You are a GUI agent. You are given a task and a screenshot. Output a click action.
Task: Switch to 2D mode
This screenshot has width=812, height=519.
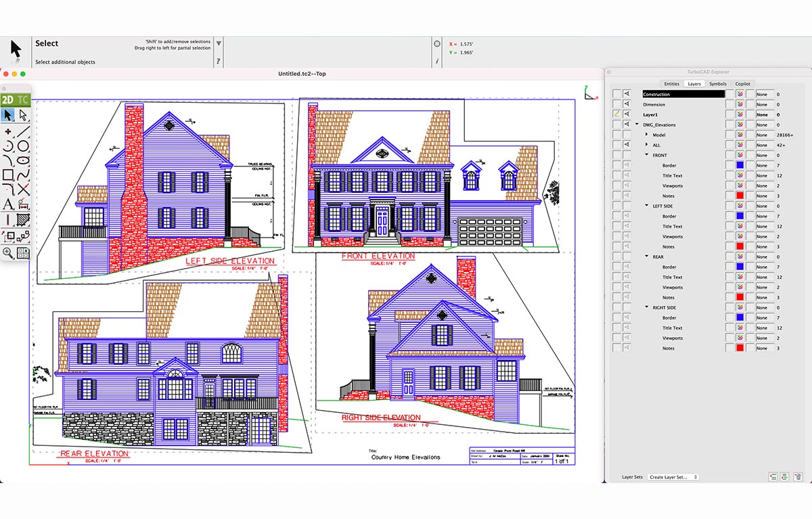coord(8,99)
